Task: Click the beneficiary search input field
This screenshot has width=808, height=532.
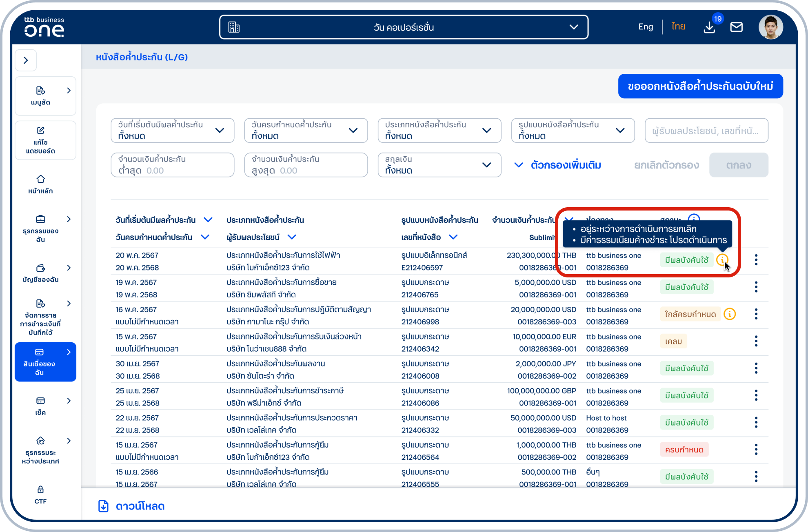Action: [x=706, y=131]
